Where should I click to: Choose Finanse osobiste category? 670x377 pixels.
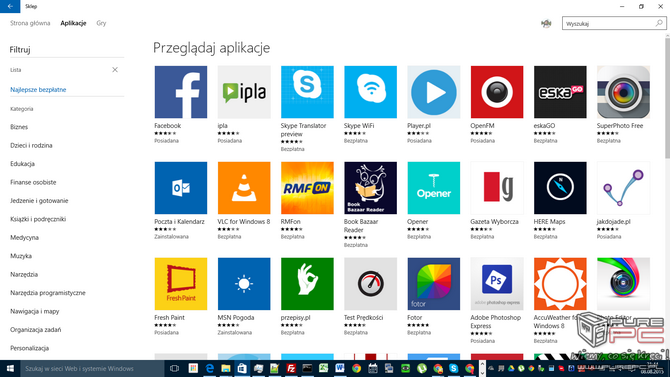pos(33,182)
